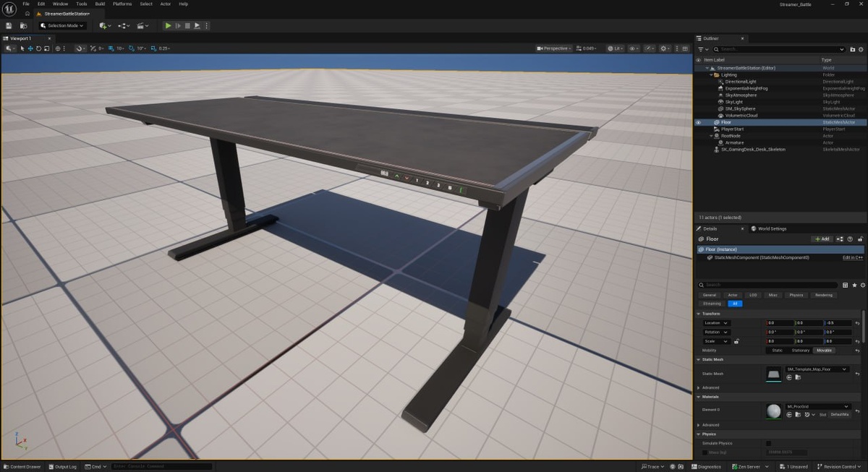
Task: Select DirectionalLight in the Outliner
Action: pos(741,82)
